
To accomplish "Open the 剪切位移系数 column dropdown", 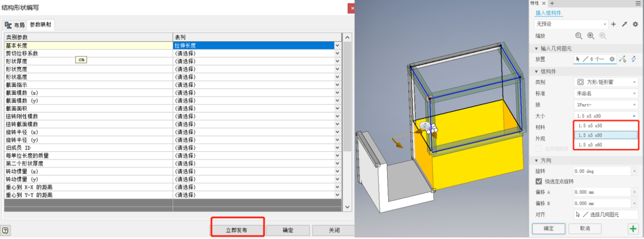I will click(337, 53).
